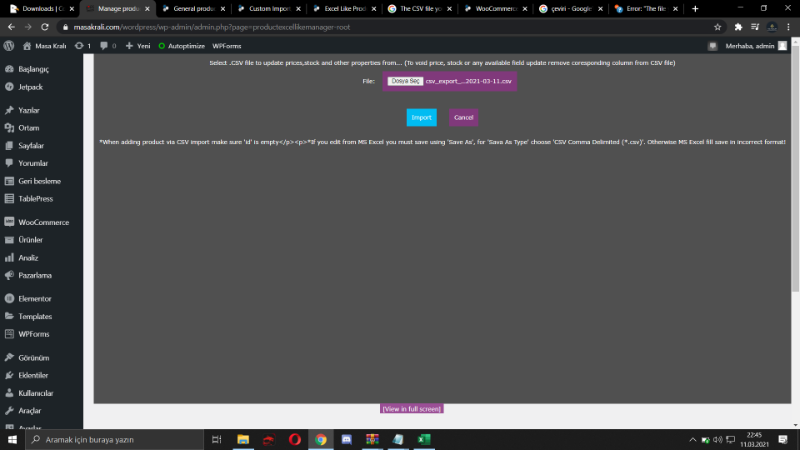Launch Opera browser from the taskbar
800x450 pixels.
tap(295, 439)
